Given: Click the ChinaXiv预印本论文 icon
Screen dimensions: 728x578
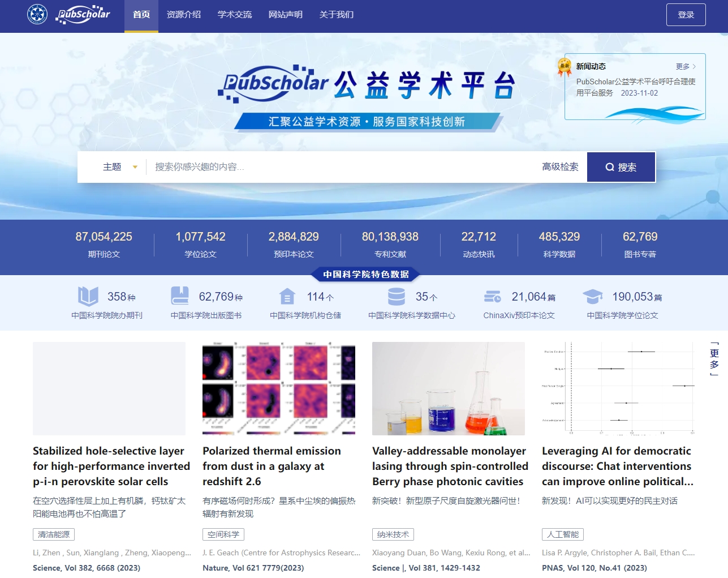Looking at the screenshot, I should coord(493,297).
